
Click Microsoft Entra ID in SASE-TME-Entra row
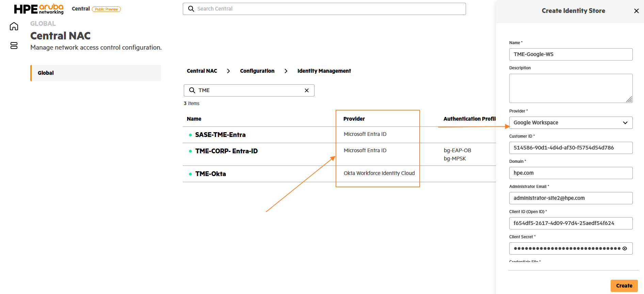[x=365, y=134]
